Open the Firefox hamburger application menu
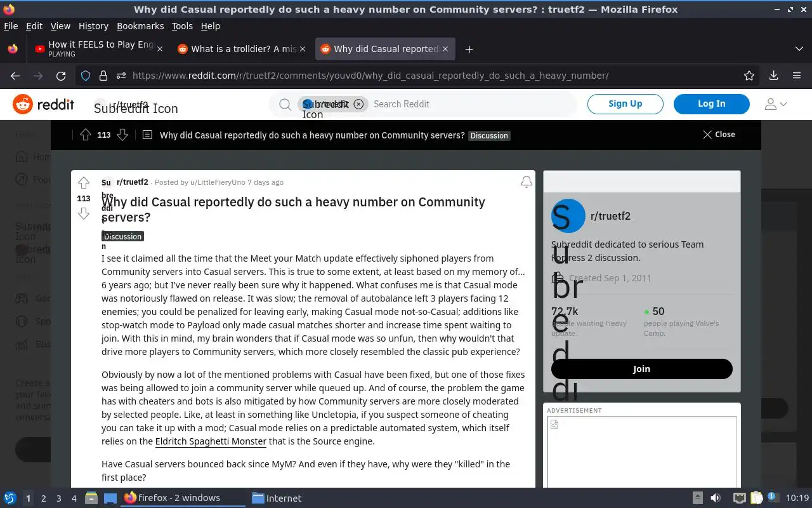The height and width of the screenshot is (508, 812). pos(797,76)
